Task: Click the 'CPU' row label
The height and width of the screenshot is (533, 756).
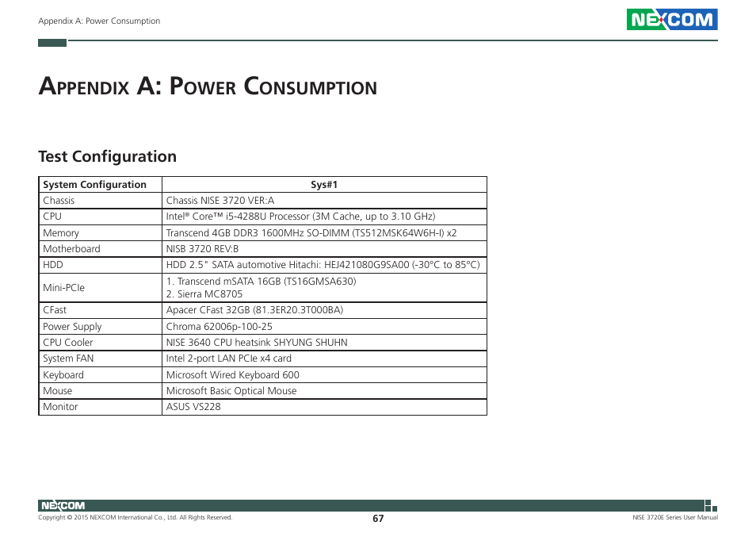Action: coord(52,216)
